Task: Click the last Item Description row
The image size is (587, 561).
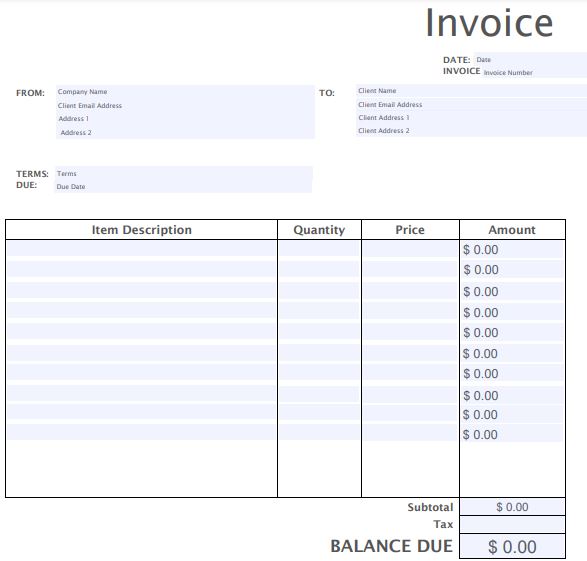Action: point(142,432)
